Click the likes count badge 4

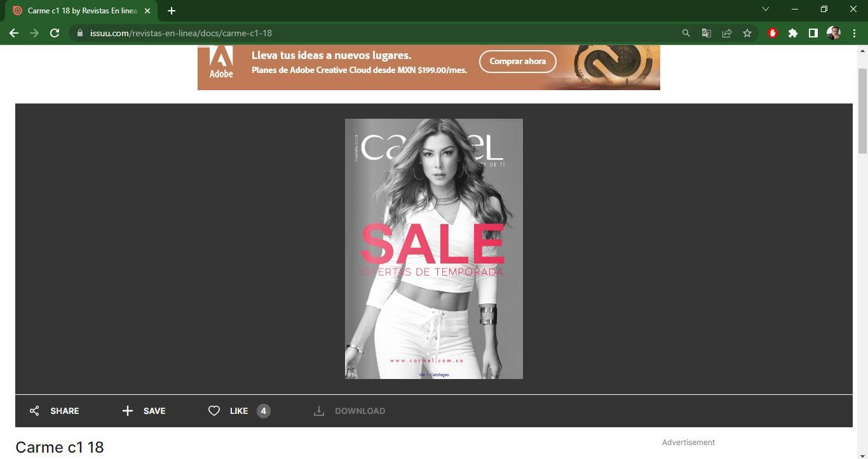point(264,411)
